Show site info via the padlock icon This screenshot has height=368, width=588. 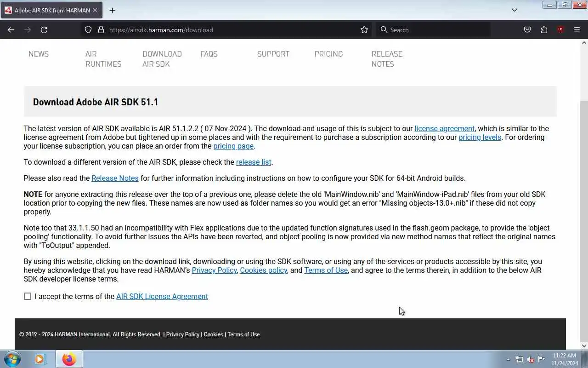[101, 30]
